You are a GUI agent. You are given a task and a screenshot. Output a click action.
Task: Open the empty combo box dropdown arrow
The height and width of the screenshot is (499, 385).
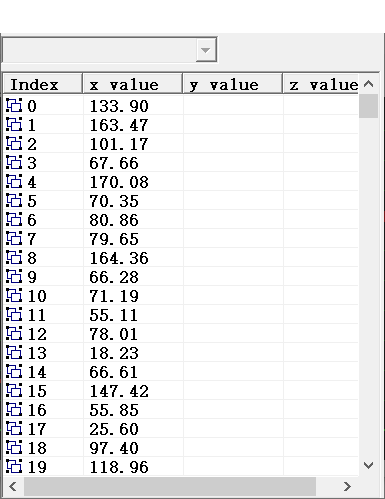206,50
